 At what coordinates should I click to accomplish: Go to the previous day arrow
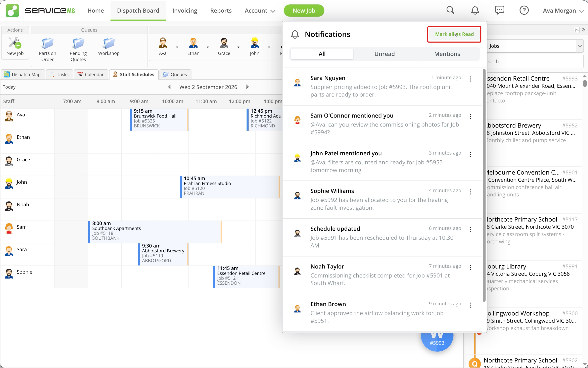tap(169, 87)
